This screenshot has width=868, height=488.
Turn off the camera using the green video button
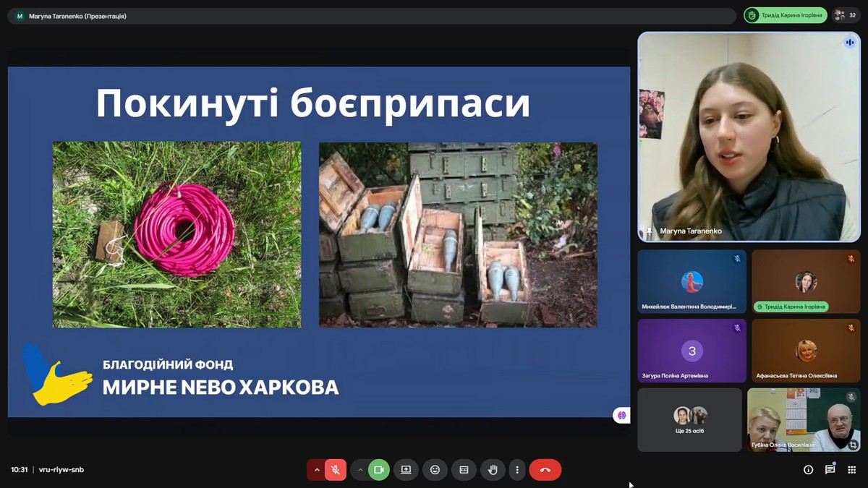(x=378, y=470)
